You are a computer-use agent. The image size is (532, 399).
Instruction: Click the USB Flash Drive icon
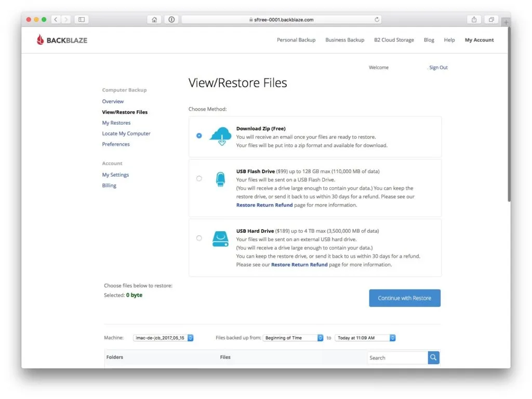coord(220,179)
